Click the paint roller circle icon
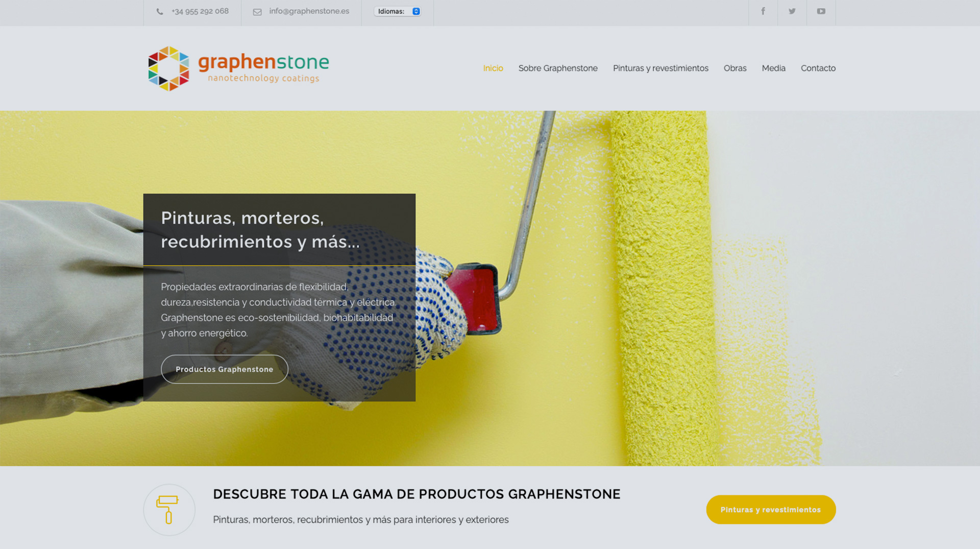 click(x=169, y=510)
